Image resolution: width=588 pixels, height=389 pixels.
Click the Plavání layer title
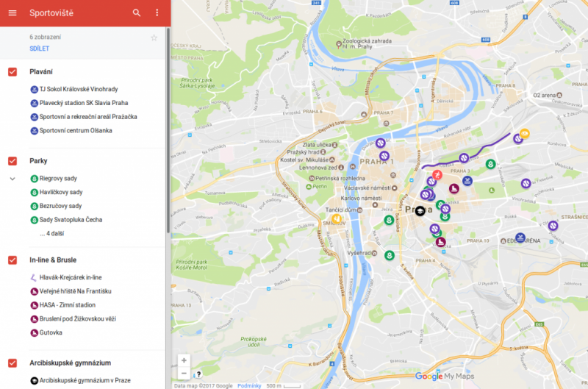click(x=41, y=72)
